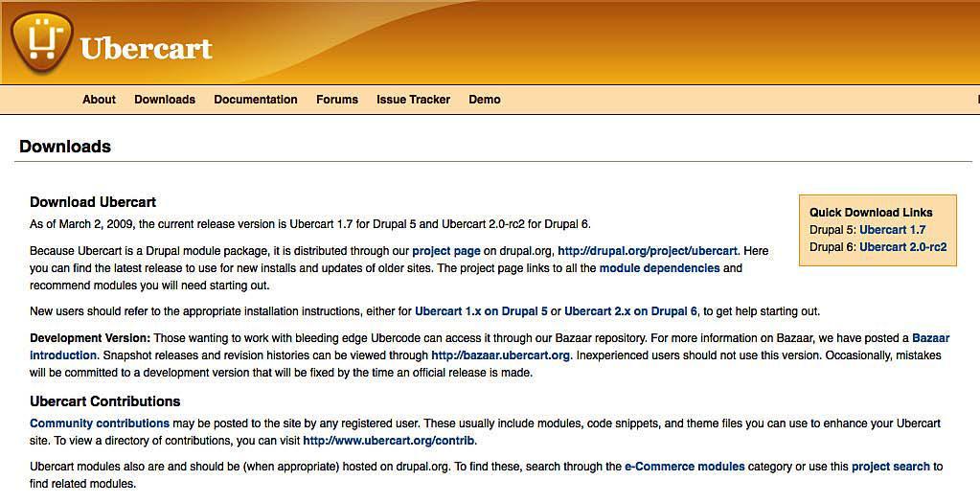
Task: Open the Documentation nav item
Action: point(256,100)
